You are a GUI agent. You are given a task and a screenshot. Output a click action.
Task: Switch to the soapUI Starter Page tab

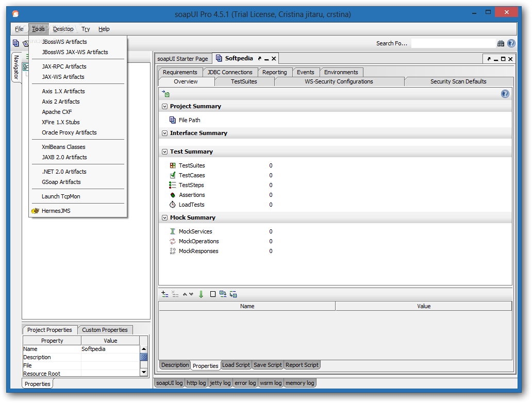pyautogui.click(x=183, y=59)
